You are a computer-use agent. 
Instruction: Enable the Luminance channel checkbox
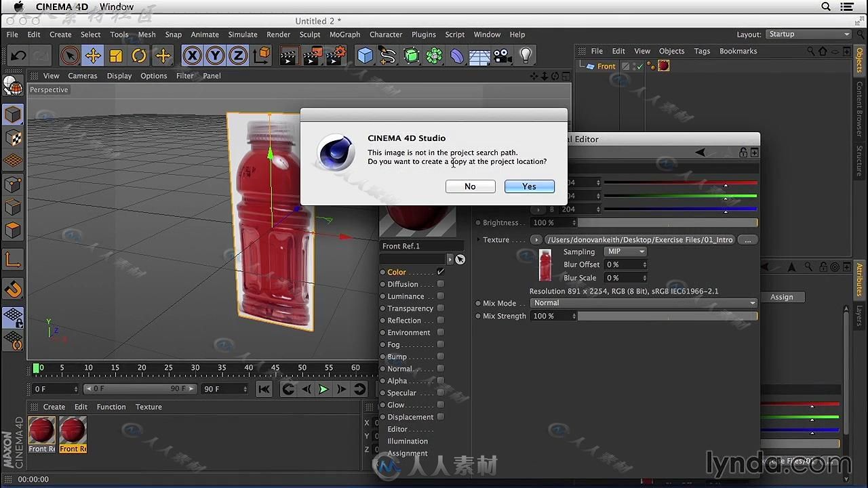tap(441, 296)
